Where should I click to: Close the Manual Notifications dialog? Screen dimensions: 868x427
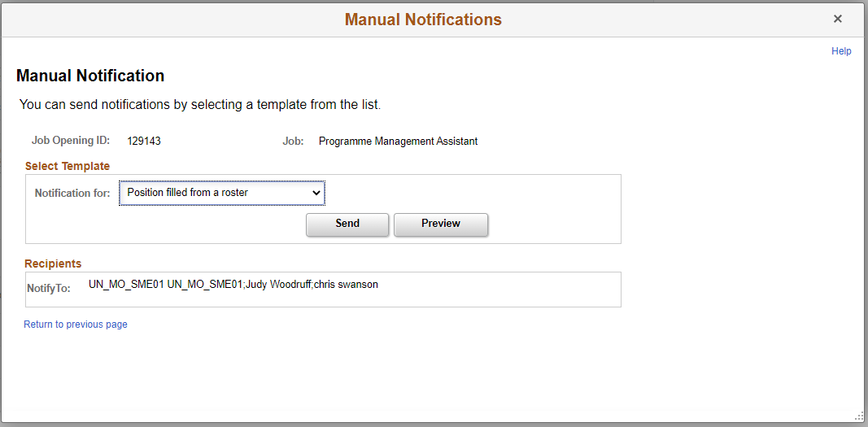coord(838,19)
